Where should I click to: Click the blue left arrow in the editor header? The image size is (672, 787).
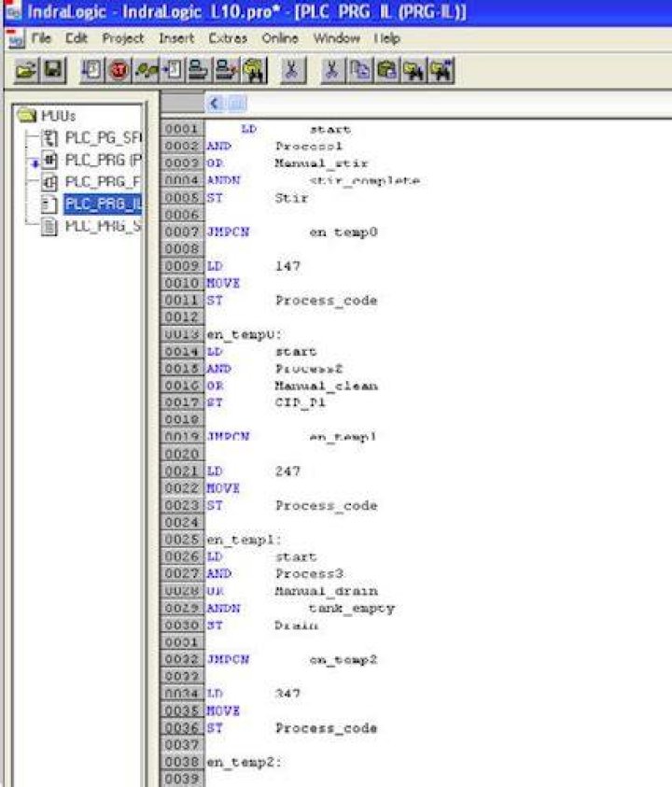pyautogui.click(x=215, y=104)
